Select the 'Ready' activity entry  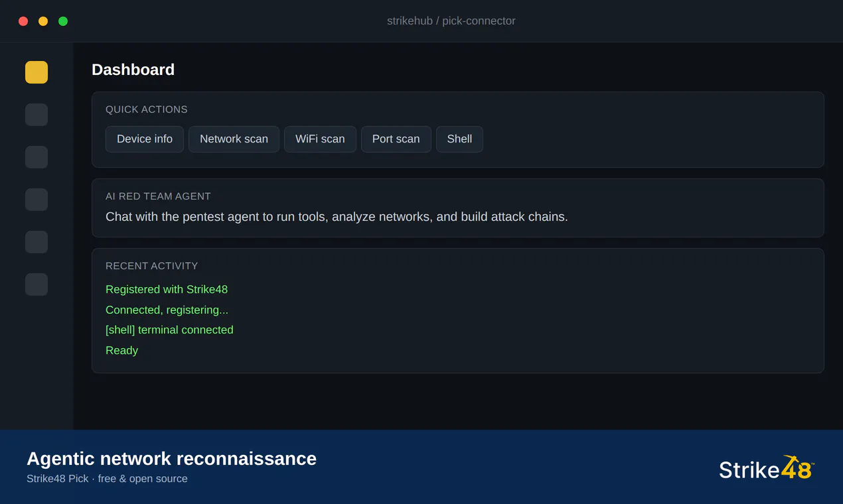click(121, 350)
